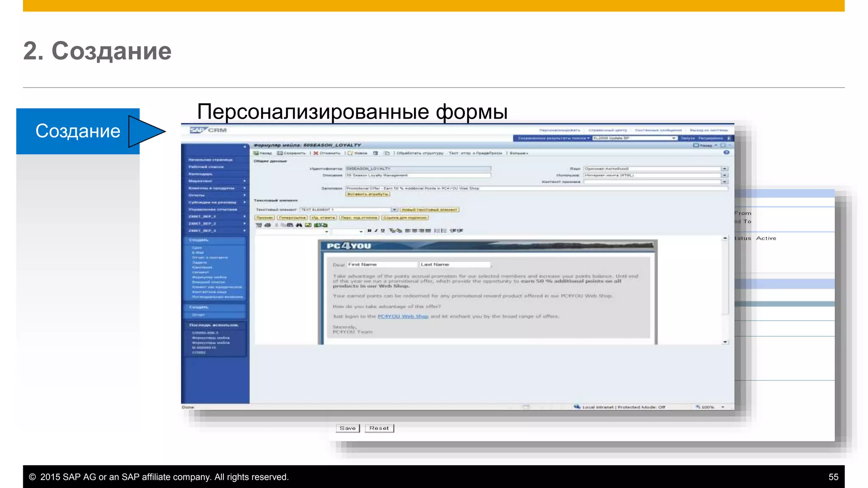This screenshot has height=488, width=868.
Task: Click the insert image icon in the editor
Action: [308, 225]
